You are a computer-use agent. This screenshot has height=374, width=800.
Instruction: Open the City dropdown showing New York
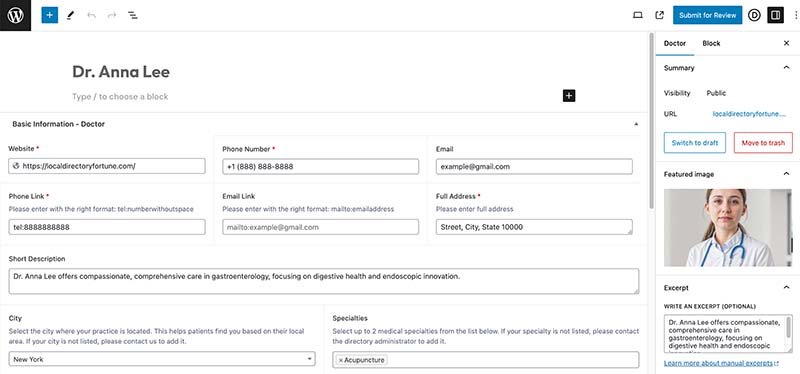[162, 359]
